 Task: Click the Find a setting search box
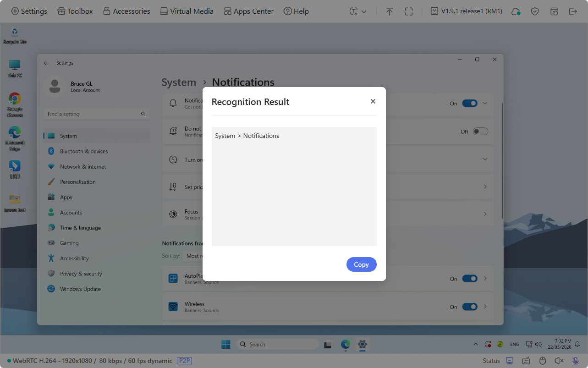[x=97, y=114]
